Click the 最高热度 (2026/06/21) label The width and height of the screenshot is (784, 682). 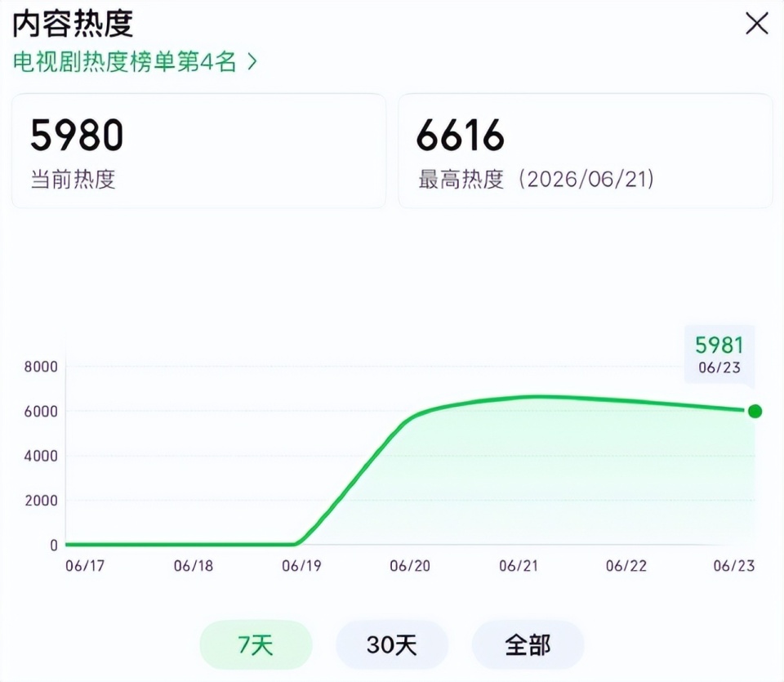click(x=536, y=179)
